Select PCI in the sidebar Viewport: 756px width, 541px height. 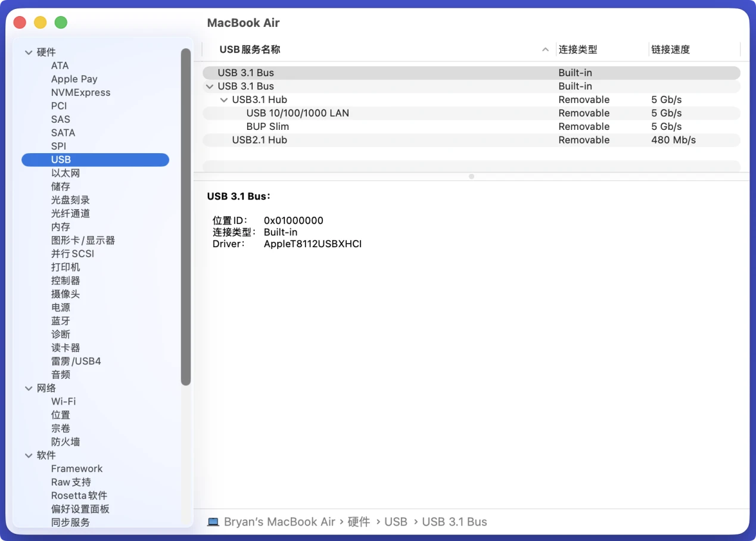(x=59, y=106)
